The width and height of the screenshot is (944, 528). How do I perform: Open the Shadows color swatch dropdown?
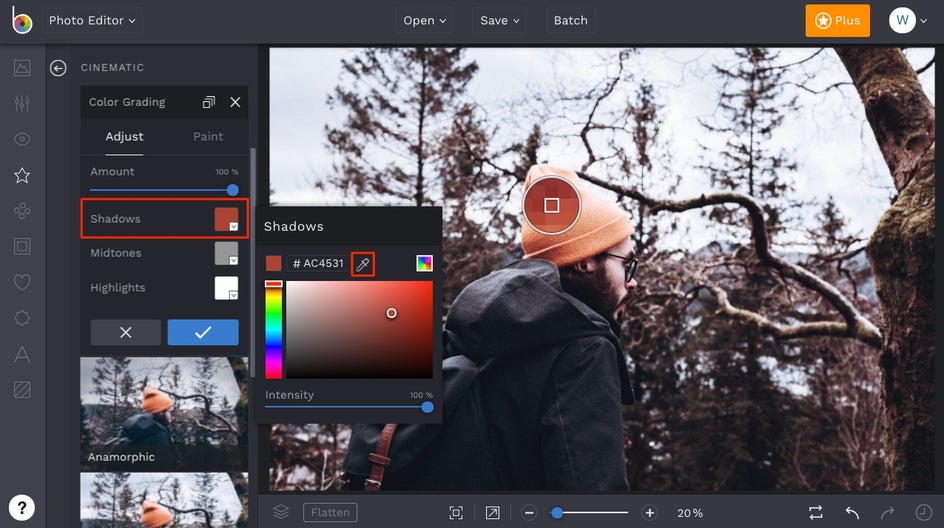[226, 219]
